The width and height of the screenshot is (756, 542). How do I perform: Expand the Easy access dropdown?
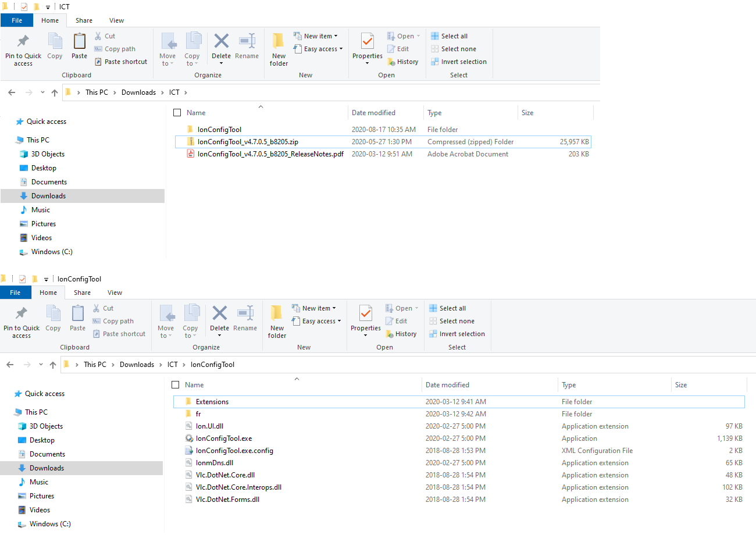(318, 49)
